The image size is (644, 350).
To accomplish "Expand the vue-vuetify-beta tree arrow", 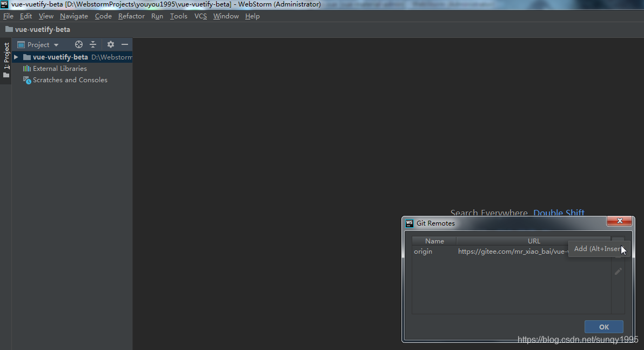I will pyautogui.click(x=16, y=57).
